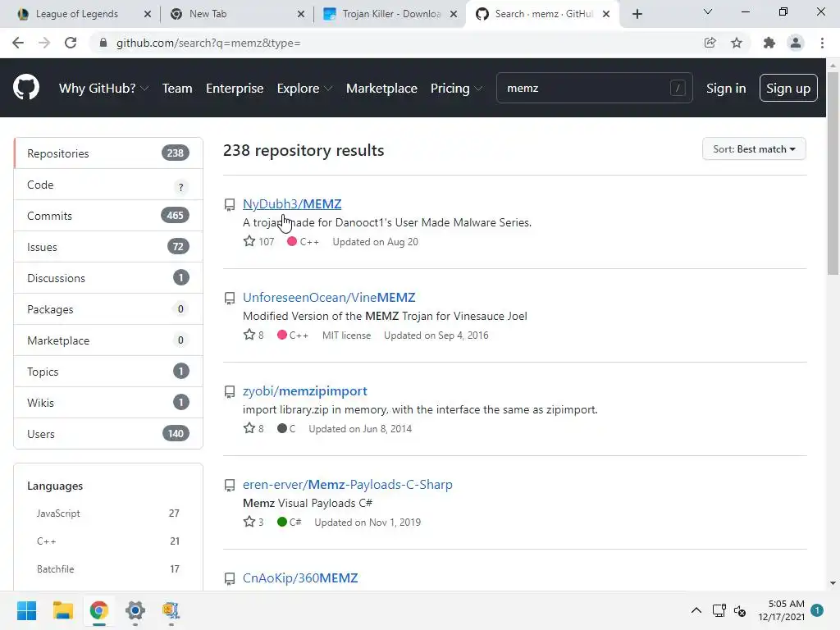This screenshot has height=630, width=840.
Task: Filter by C++ language in sidebar
Action: coord(107,541)
